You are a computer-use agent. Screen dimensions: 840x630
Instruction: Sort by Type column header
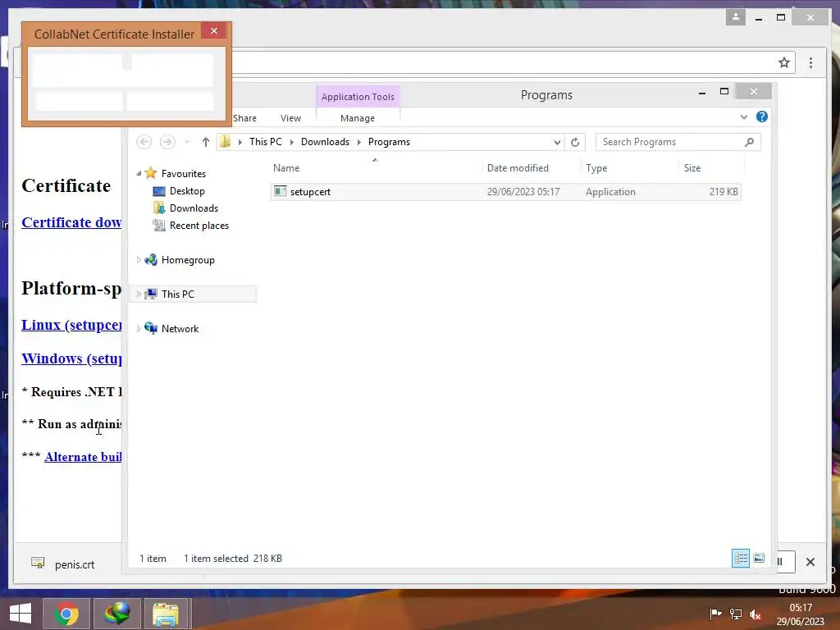tap(596, 168)
